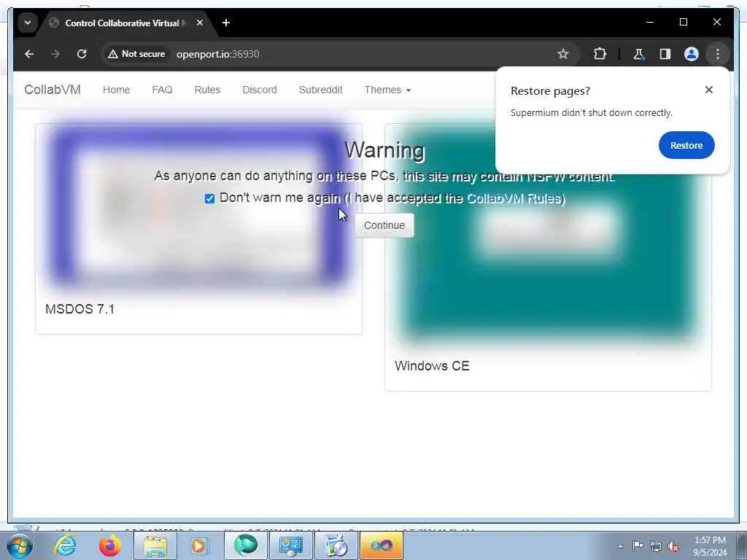Viewport: 747px width, 560px height.
Task: Open the FAQ nav item
Action: (162, 90)
